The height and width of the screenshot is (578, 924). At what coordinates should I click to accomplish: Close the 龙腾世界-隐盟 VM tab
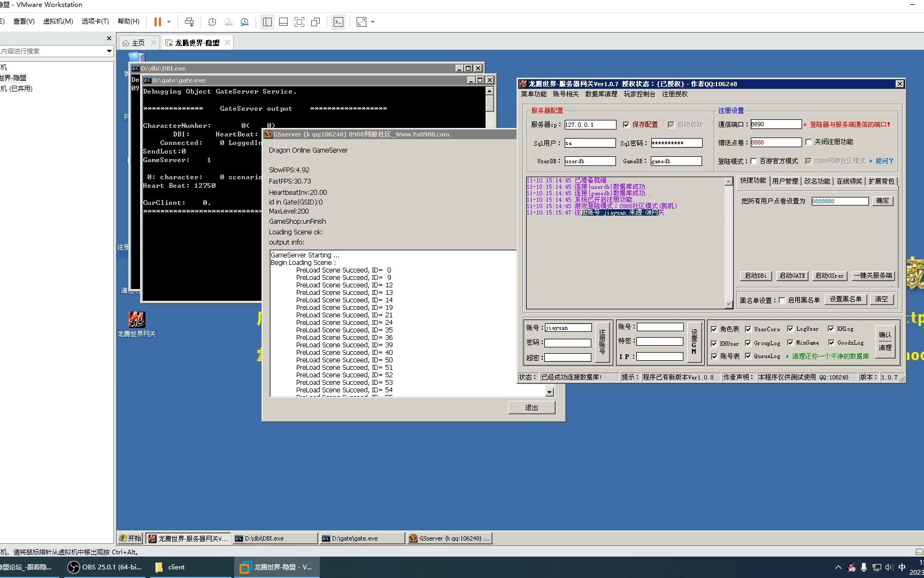click(227, 43)
